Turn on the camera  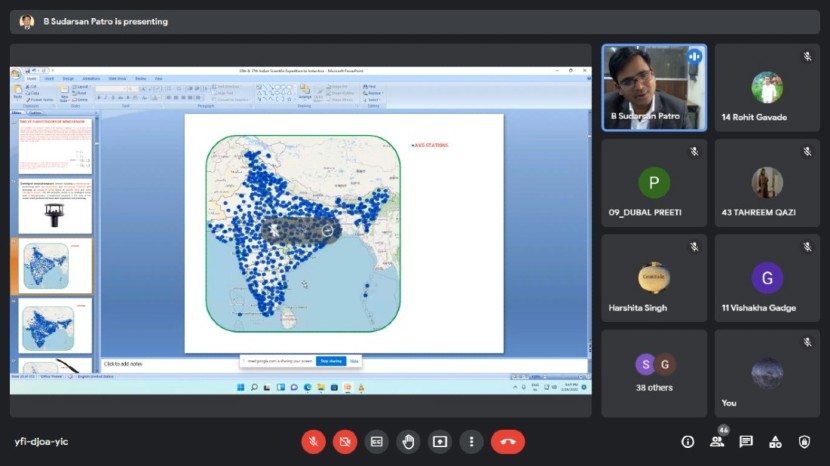click(345, 441)
